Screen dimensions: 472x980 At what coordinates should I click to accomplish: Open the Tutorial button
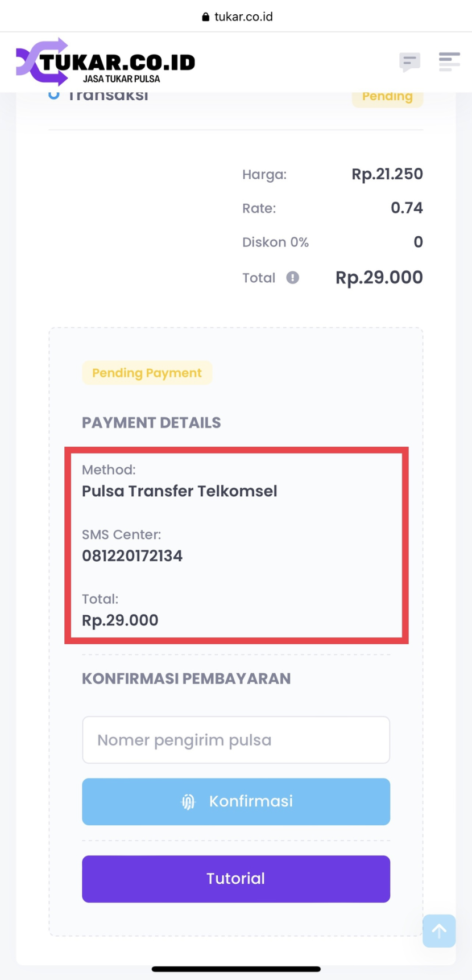(236, 879)
